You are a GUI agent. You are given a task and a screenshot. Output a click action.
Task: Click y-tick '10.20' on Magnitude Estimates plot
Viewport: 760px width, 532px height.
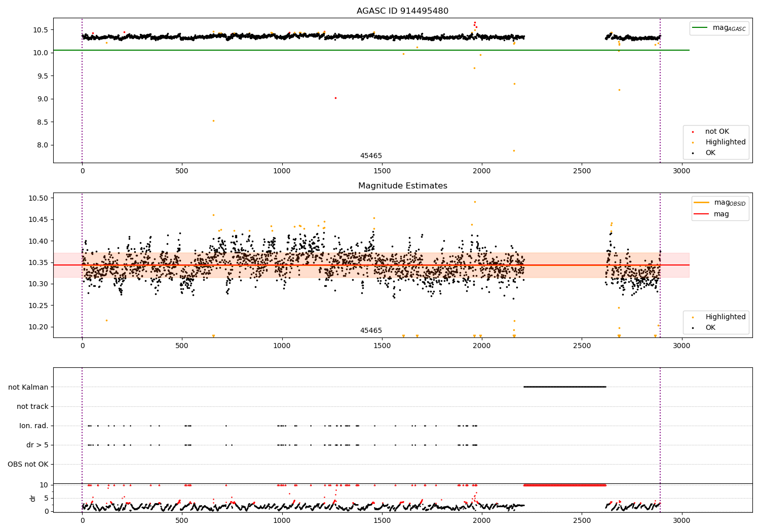(39, 327)
